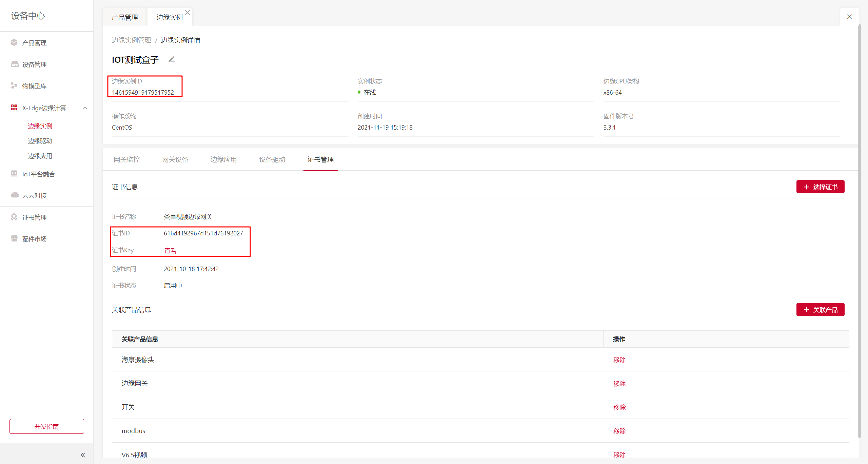Click the vertical page scrollbar
This screenshot has height=464, width=868.
(x=859, y=231)
